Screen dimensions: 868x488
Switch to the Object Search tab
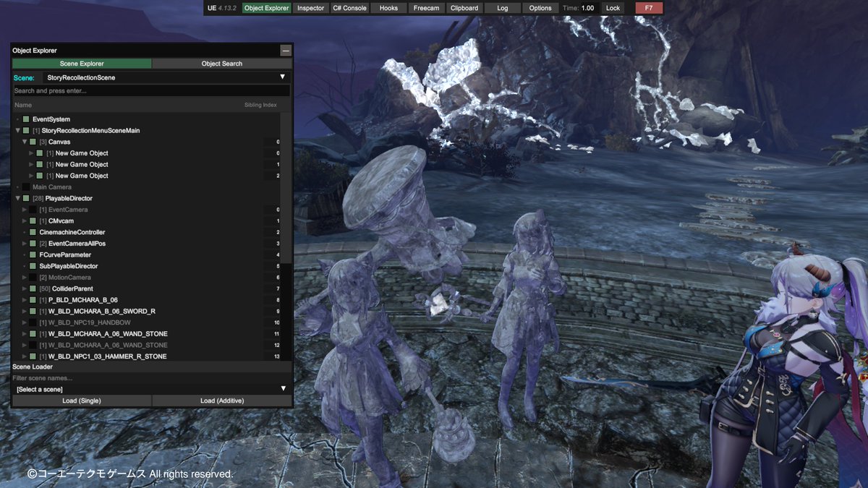click(x=222, y=64)
